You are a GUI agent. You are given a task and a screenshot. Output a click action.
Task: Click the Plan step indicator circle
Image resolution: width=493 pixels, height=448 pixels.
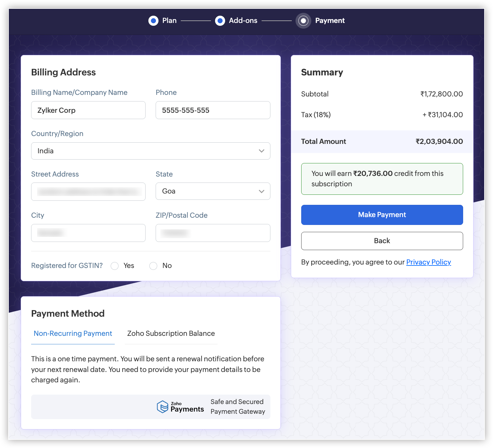coord(153,21)
